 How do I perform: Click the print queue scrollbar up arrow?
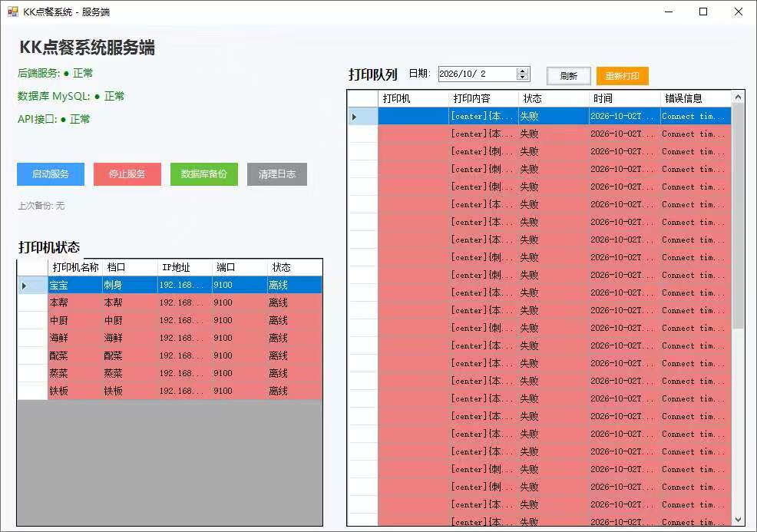point(738,97)
